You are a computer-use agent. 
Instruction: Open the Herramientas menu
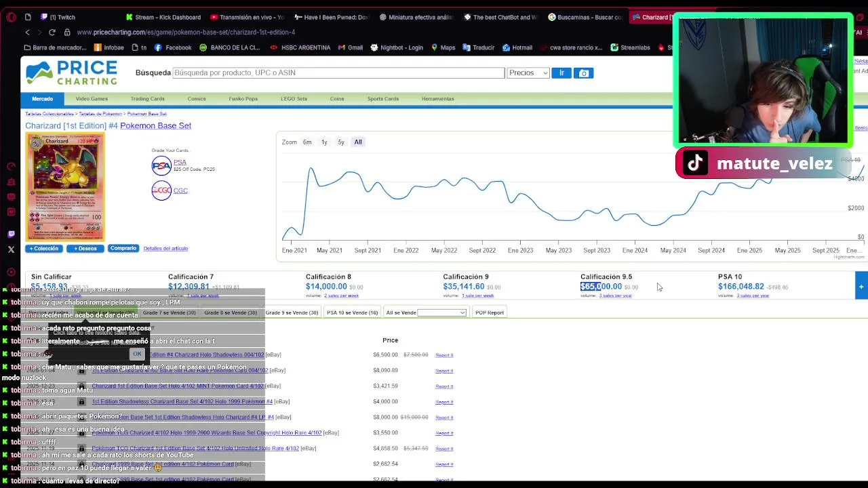tap(437, 99)
